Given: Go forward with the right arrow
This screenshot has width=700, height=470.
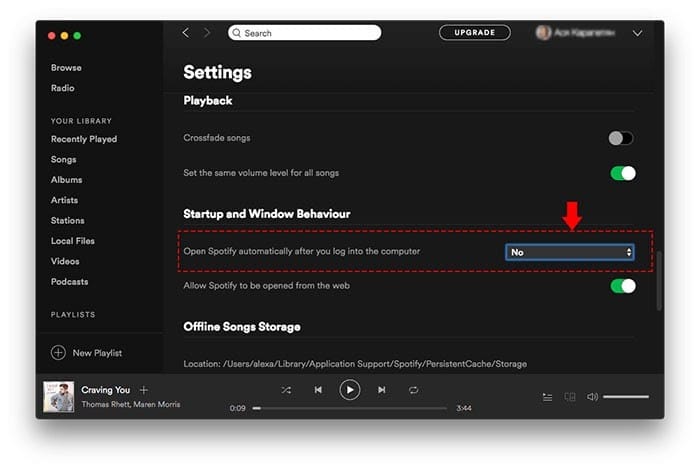Looking at the screenshot, I should (x=206, y=33).
